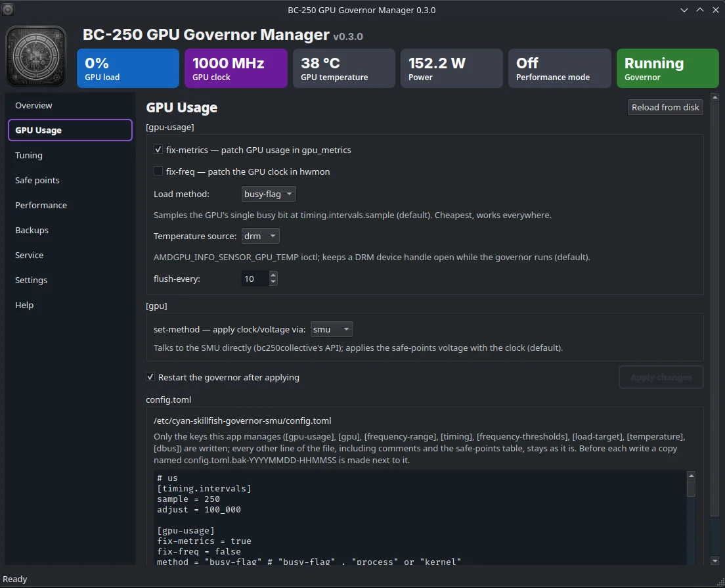Image resolution: width=725 pixels, height=588 pixels.
Task: Switch to the Performance section
Action: (70, 205)
